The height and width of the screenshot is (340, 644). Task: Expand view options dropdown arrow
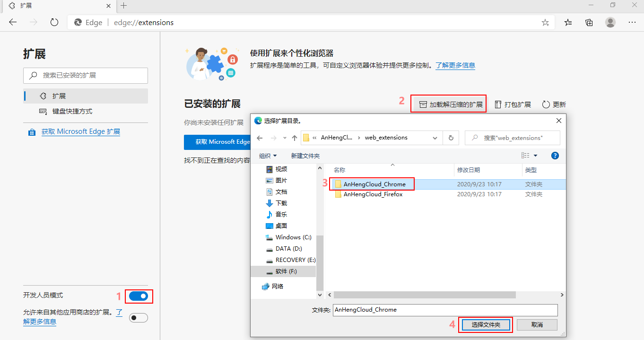(535, 156)
